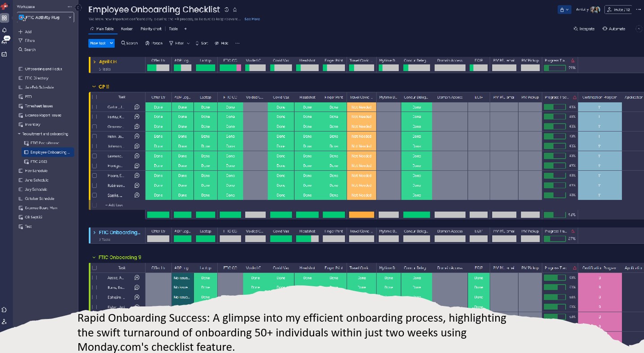Star the Employee Onboarding Checklist board
Image resolution: width=644 pixels, height=353 pixels.
[235, 9]
